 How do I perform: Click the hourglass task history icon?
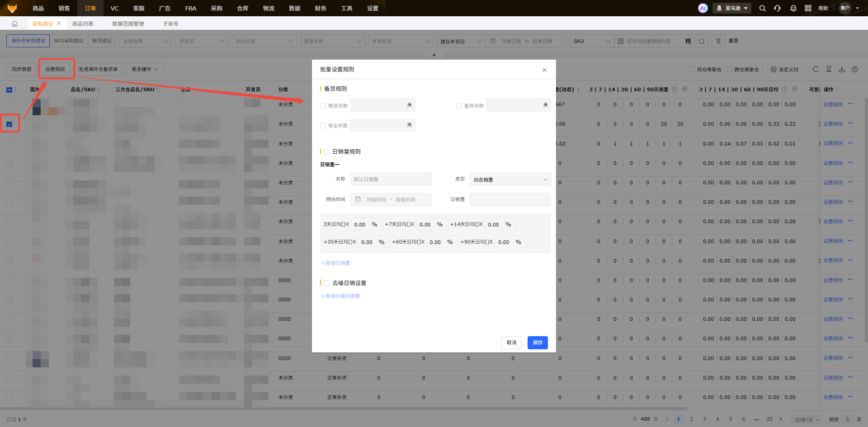tap(829, 69)
